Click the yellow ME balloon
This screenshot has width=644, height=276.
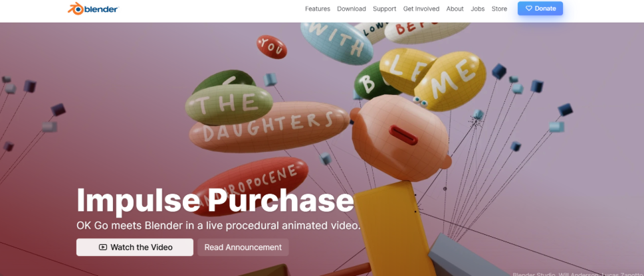point(451,82)
